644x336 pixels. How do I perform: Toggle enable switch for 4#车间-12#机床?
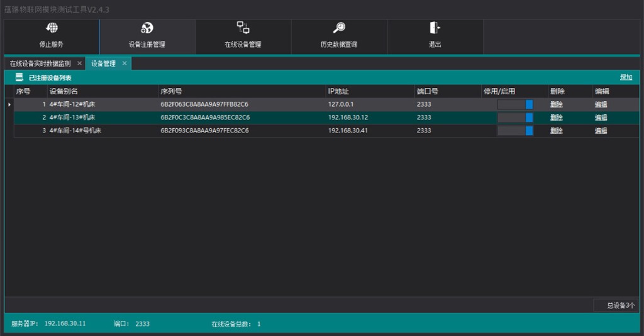[x=515, y=104]
